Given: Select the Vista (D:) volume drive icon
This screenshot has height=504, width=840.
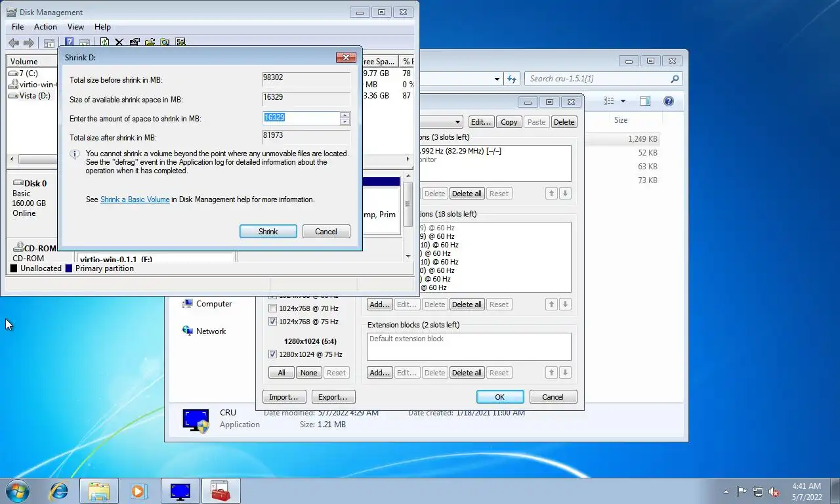Looking at the screenshot, I should tap(13, 96).
